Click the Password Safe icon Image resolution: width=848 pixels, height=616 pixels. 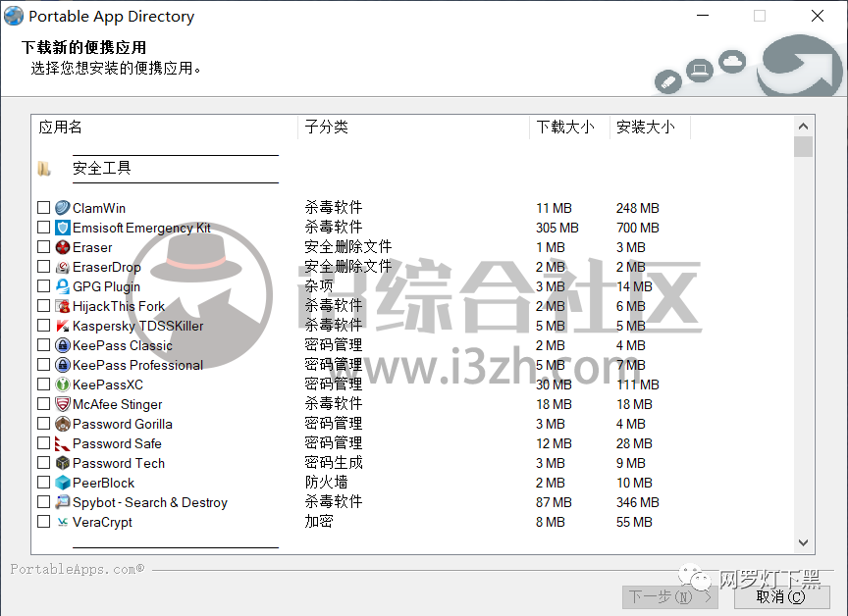pyautogui.click(x=63, y=443)
